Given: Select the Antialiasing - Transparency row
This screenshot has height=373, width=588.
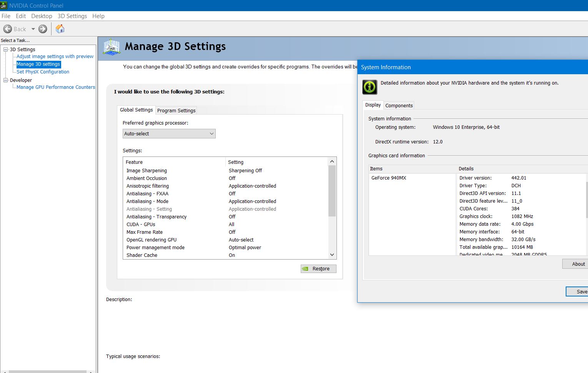Looking at the screenshot, I should click(x=226, y=217).
